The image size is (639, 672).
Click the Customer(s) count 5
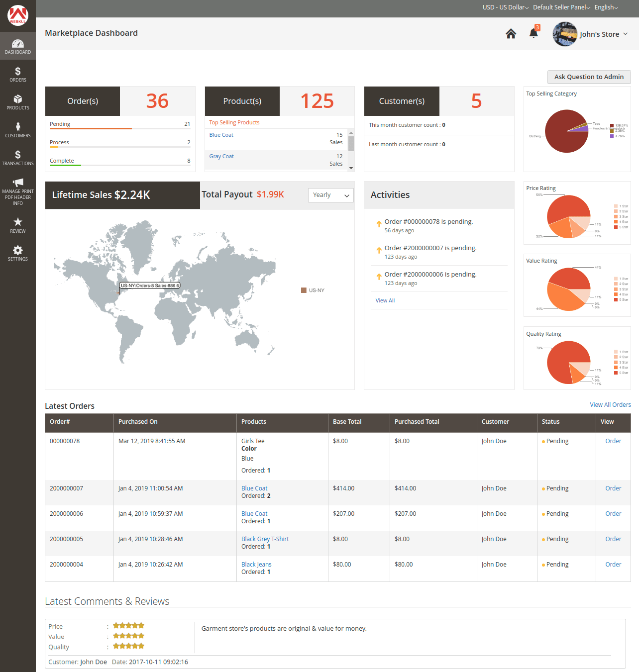476,101
